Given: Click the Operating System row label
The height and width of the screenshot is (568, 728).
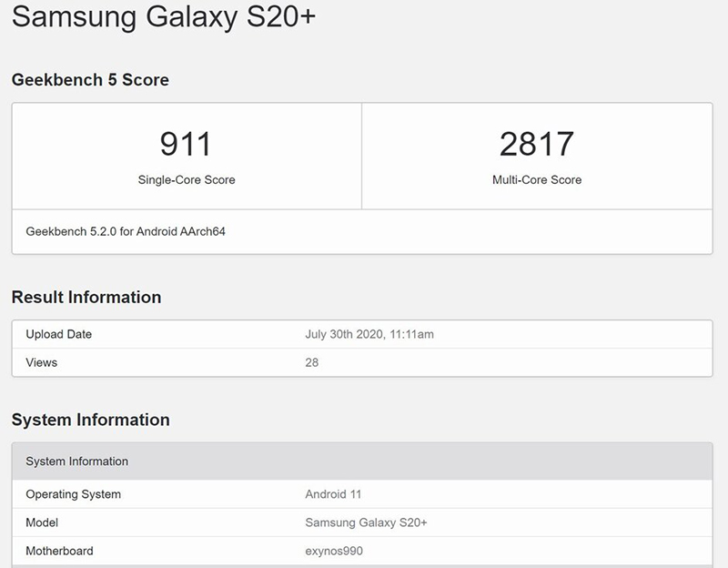Looking at the screenshot, I should click(x=74, y=494).
